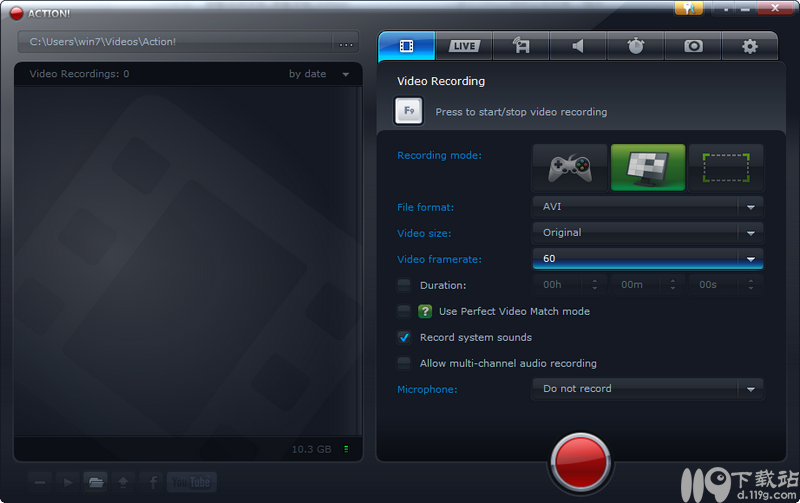The width and height of the screenshot is (800, 503).
Task: Uncheck Record system sounds
Action: pyautogui.click(x=404, y=337)
